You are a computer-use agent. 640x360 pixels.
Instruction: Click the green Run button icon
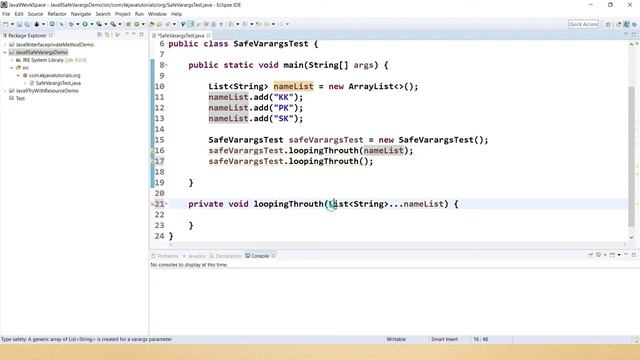(x=85, y=24)
